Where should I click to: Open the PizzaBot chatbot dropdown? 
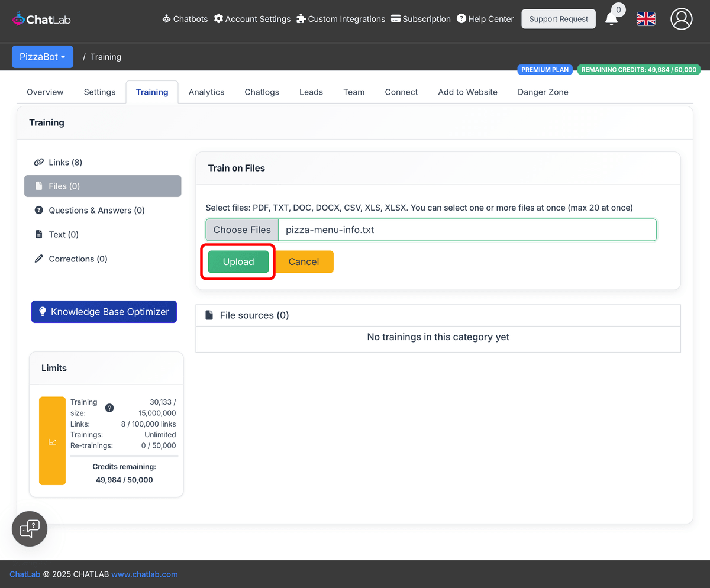pyautogui.click(x=42, y=56)
